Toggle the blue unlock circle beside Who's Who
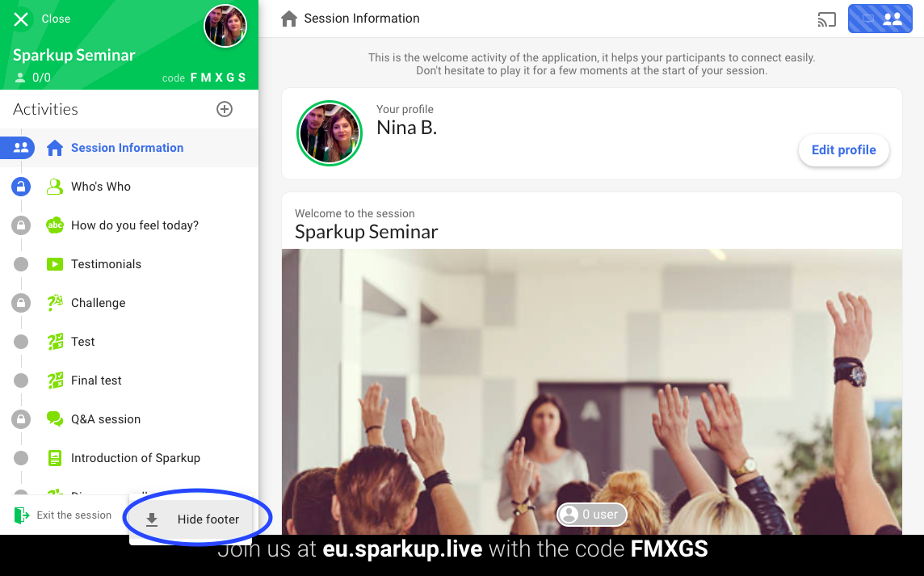The width and height of the screenshot is (924, 576). pyautogui.click(x=21, y=187)
